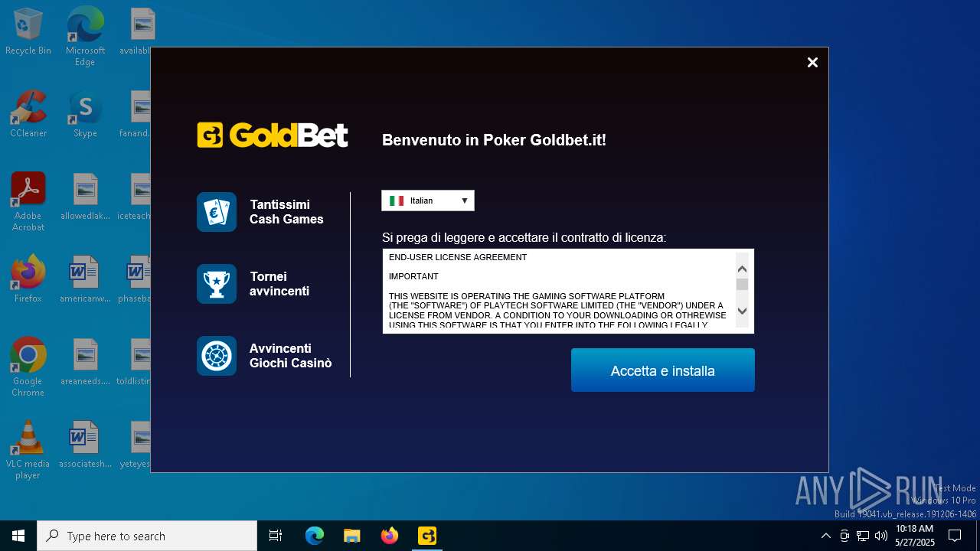
Task: Open the Windows Start menu
Action: point(18,536)
